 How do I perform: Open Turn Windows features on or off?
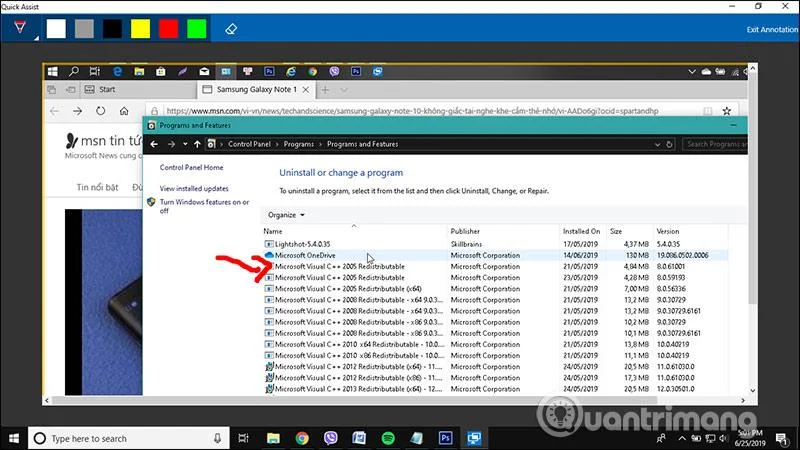point(204,206)
